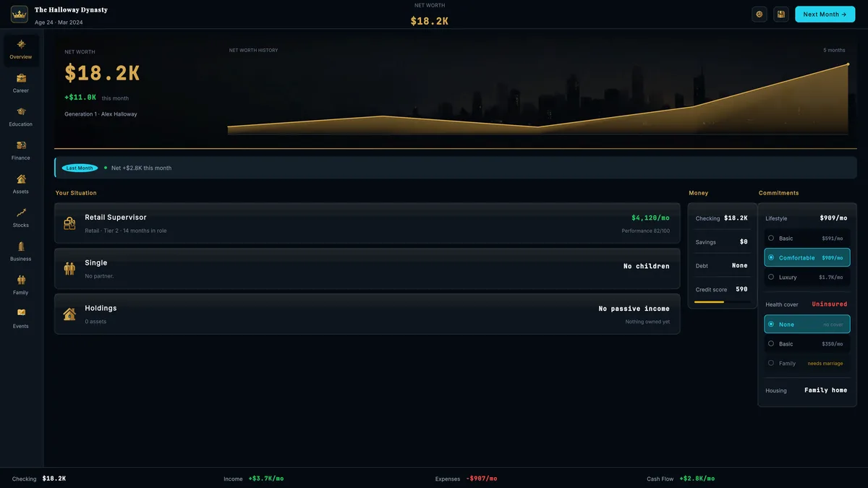Screen dimensions: 868x488
Task: Click the Overview tab in sidebar
Action: 21,50
